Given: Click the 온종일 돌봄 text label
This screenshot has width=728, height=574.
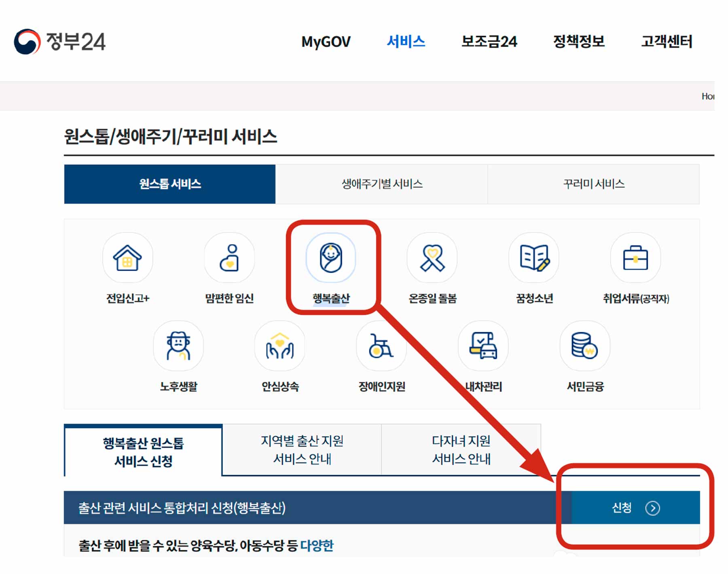Looking at the screenshot, I should (432, 298).
